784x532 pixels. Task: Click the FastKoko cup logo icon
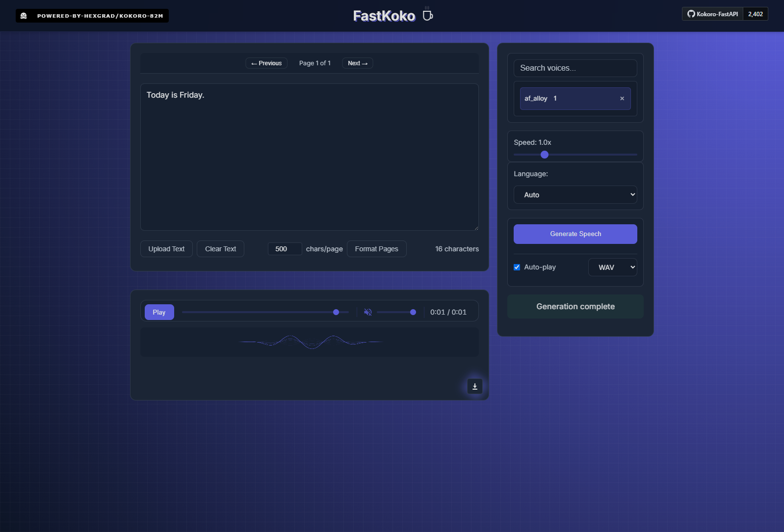(428, 15)
